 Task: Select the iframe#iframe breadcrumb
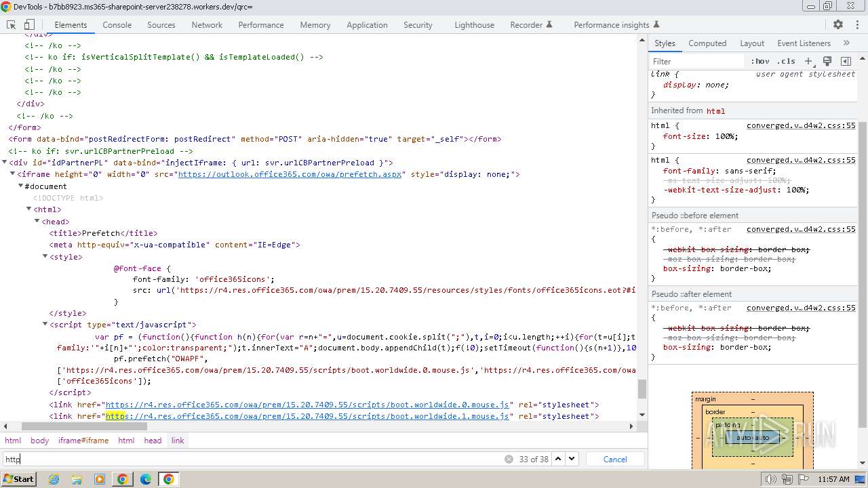click(x=83, y=441)
